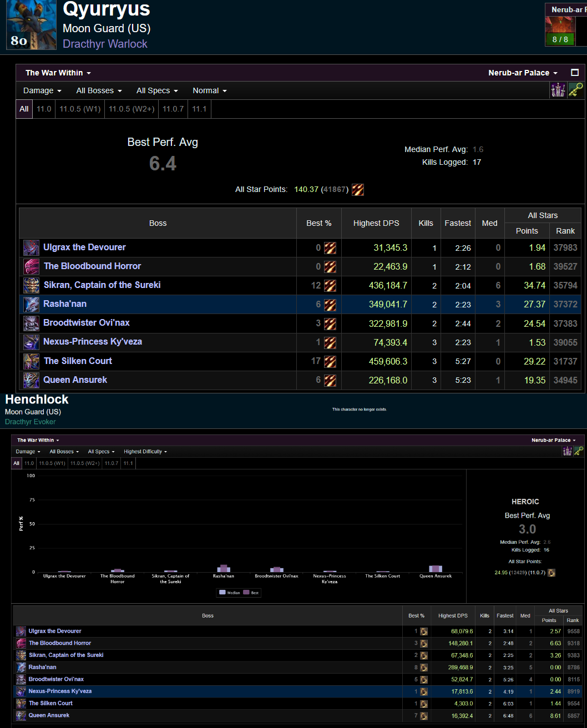Select the 11.1 tab in Qyurryus panel

pos(199,109)
